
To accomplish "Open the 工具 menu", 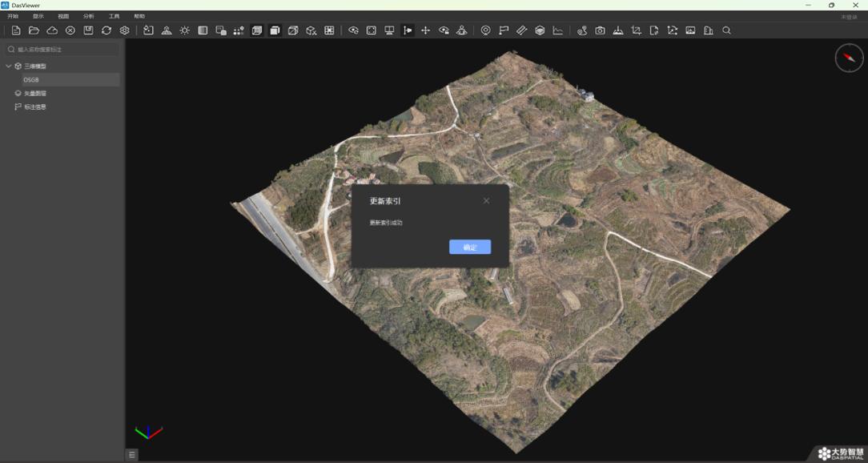I will 114,17.
